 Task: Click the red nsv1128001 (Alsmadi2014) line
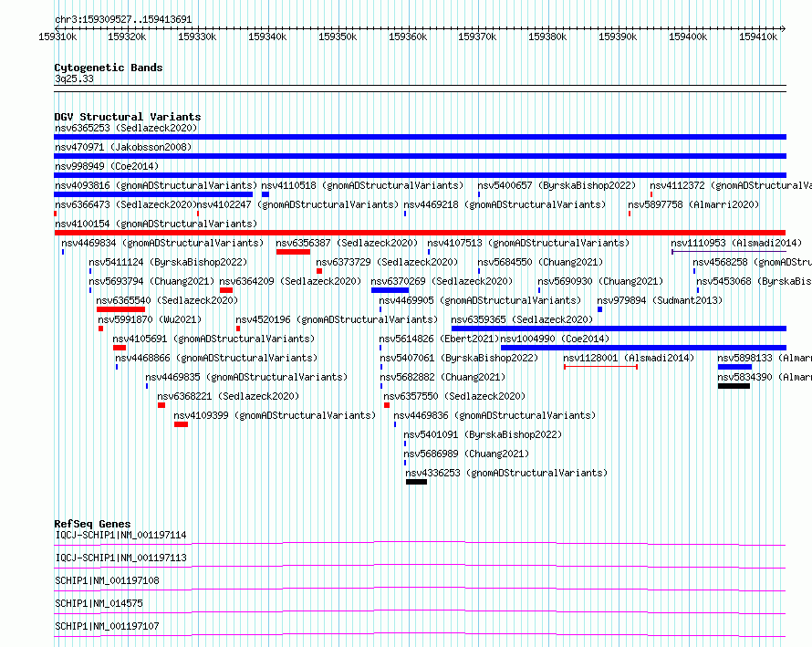pyautogui.click(x=600, y=367)
